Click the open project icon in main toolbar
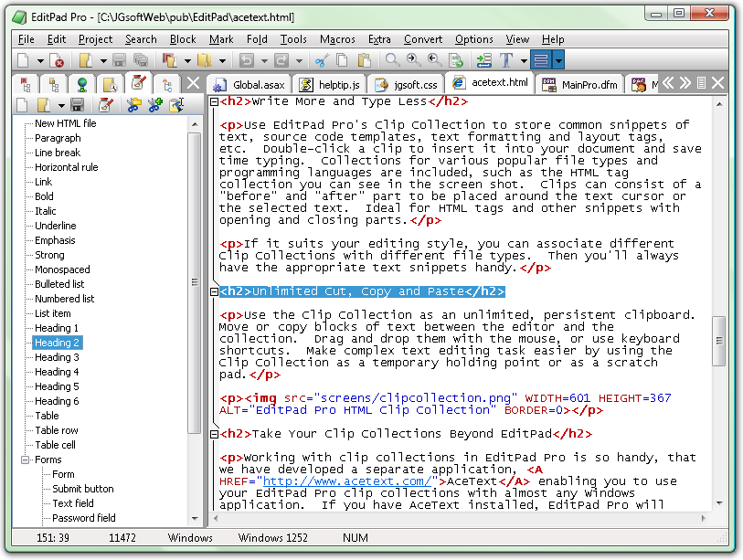The image size is (743, 560). [169, 60]
